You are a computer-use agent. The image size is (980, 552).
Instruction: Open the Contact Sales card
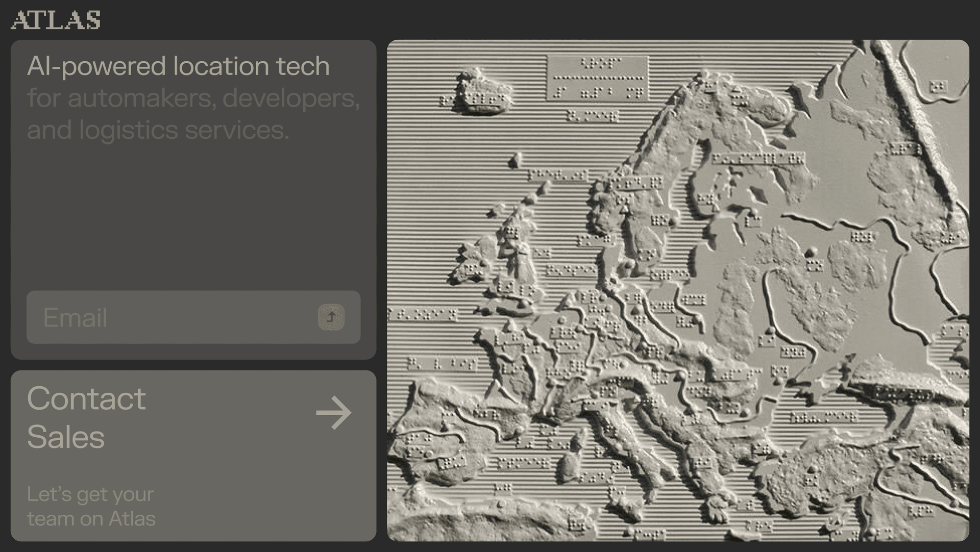tap(193, 456)
